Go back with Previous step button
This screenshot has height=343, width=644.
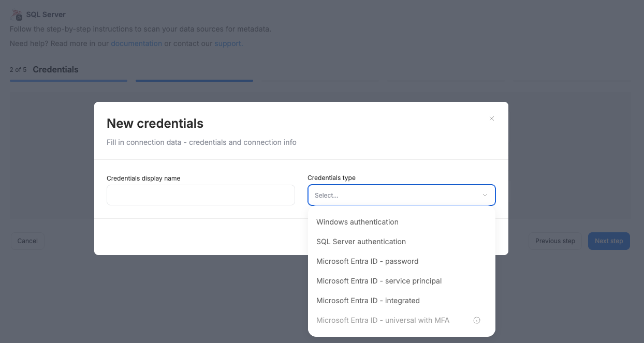[x=555, y=241]
